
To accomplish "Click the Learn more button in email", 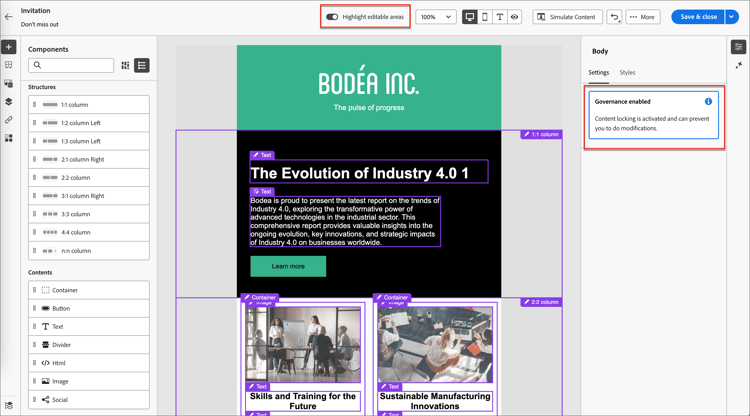I will point(288,266).
